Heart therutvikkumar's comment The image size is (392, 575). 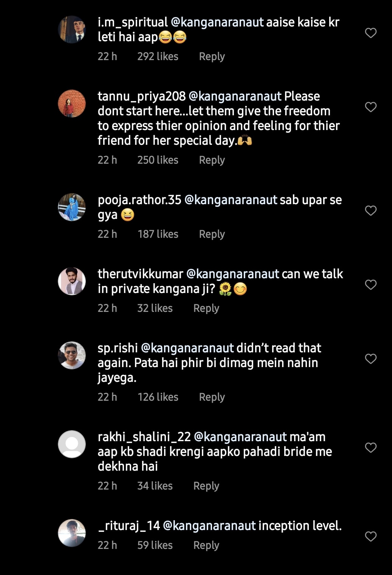click(x=370, y=285)
